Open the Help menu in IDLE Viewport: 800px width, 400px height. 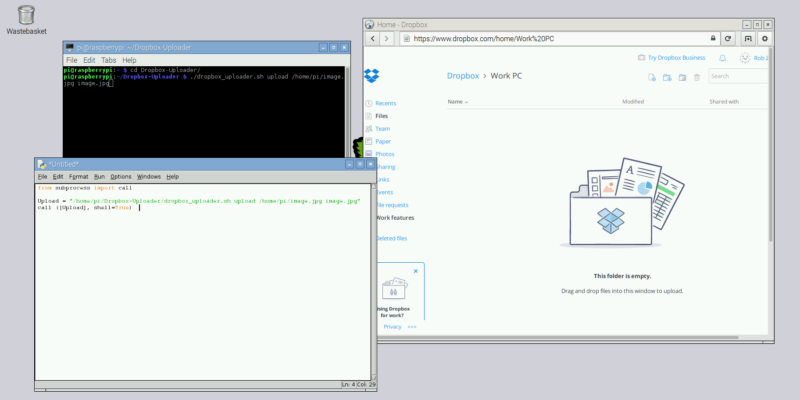click(x=172, y=177)
